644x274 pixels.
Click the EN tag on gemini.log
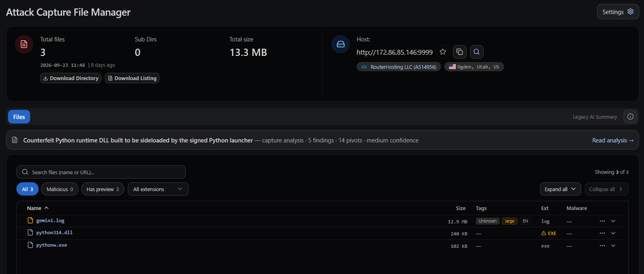coord(525,221)
